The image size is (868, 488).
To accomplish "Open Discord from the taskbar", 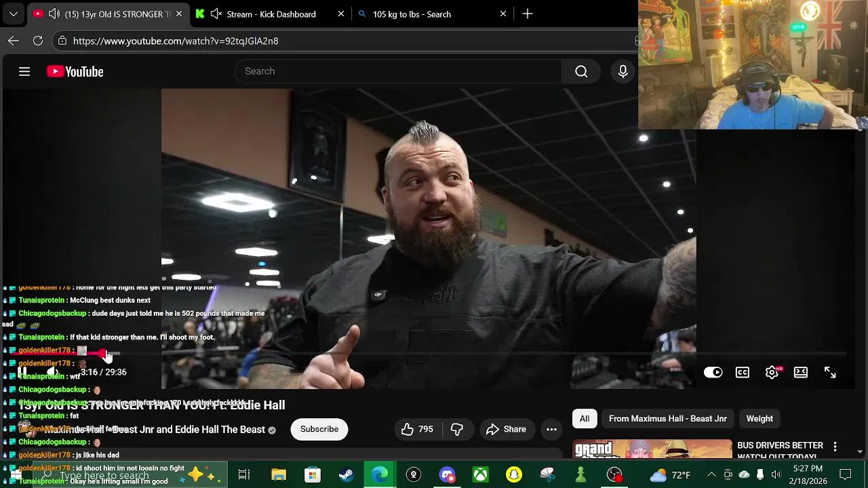I will [447, 475].
